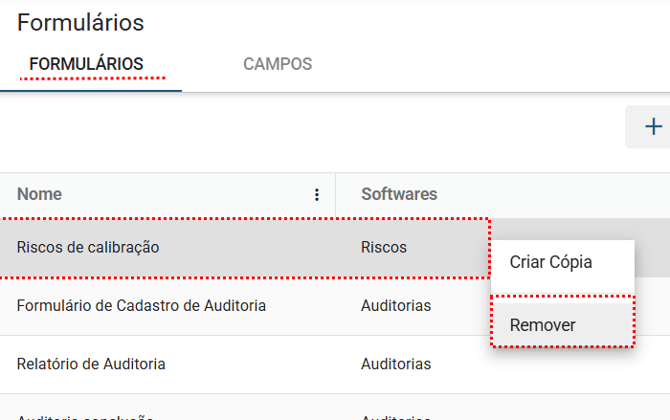This screenshot has height=420, width=670.
Task: Click the Softwares column header
Action: 399,194
